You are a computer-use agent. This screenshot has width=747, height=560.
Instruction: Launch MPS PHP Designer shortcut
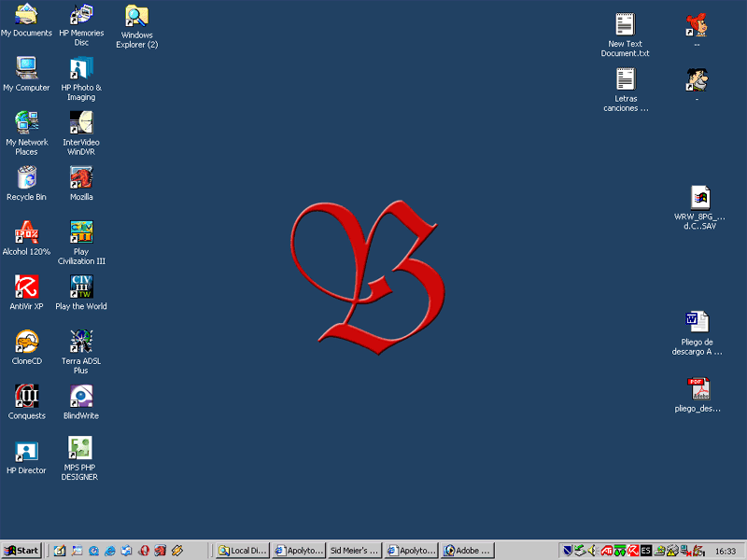point(80,448)
